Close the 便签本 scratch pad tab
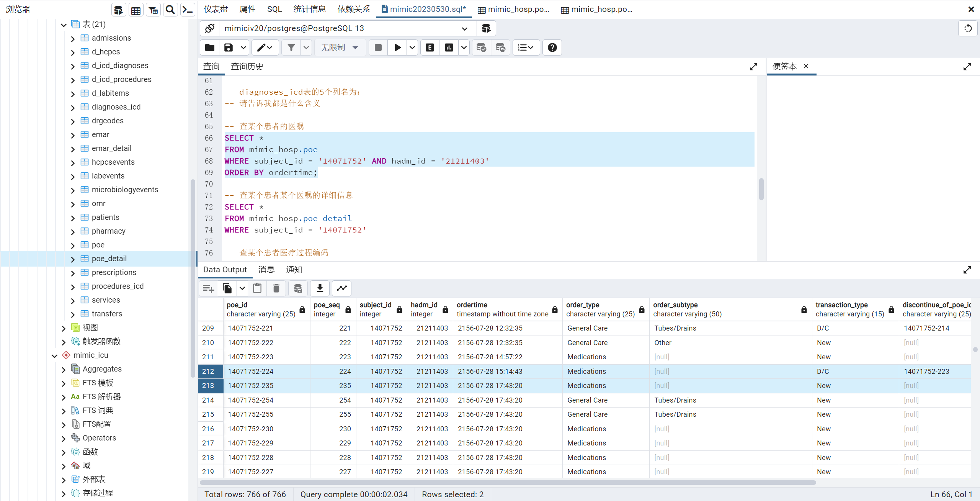The image size is (980, 501). point(806,66)
